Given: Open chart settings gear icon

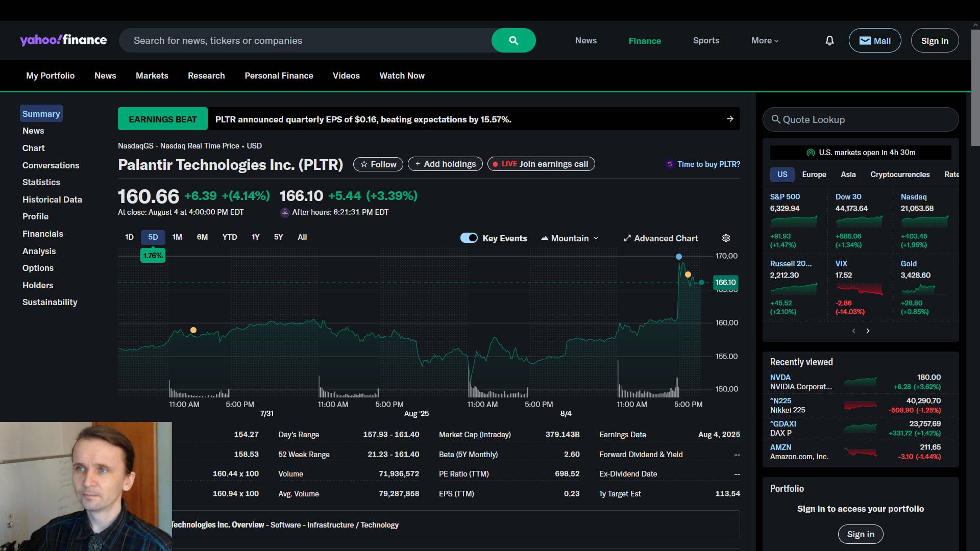Looking at the screenshot, I should (x=726, y=238).
